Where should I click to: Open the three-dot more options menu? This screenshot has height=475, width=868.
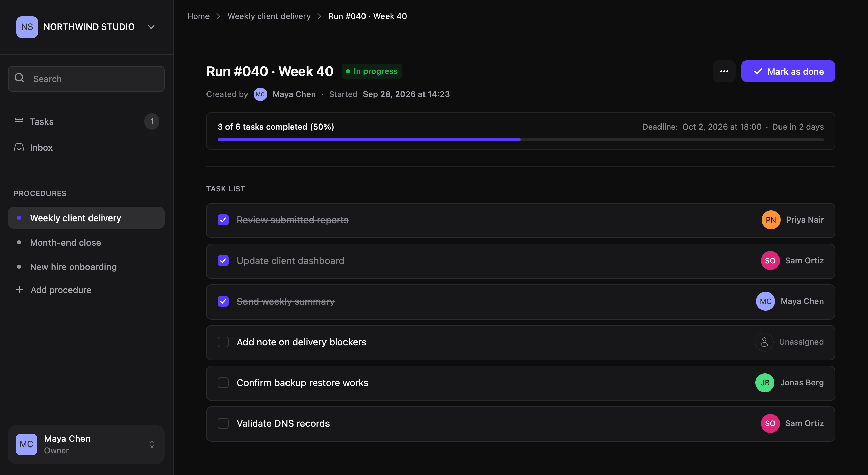click(x=724, y=71)
